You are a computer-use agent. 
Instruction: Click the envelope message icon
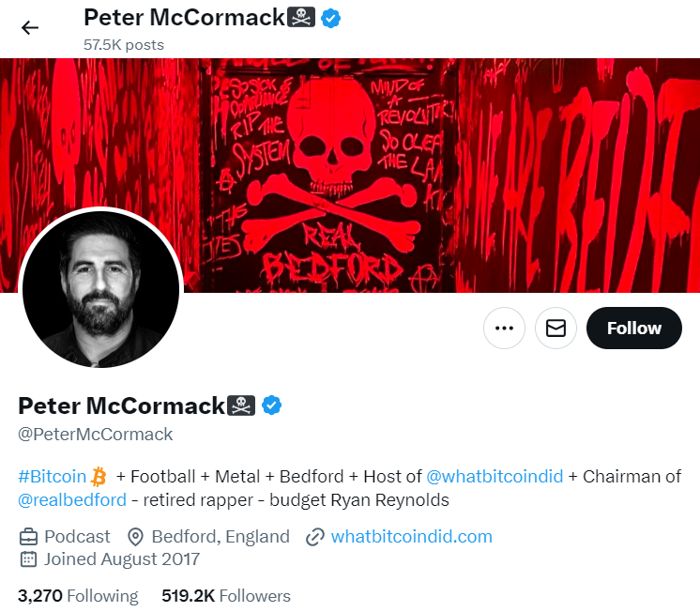(x=555, y=328)
